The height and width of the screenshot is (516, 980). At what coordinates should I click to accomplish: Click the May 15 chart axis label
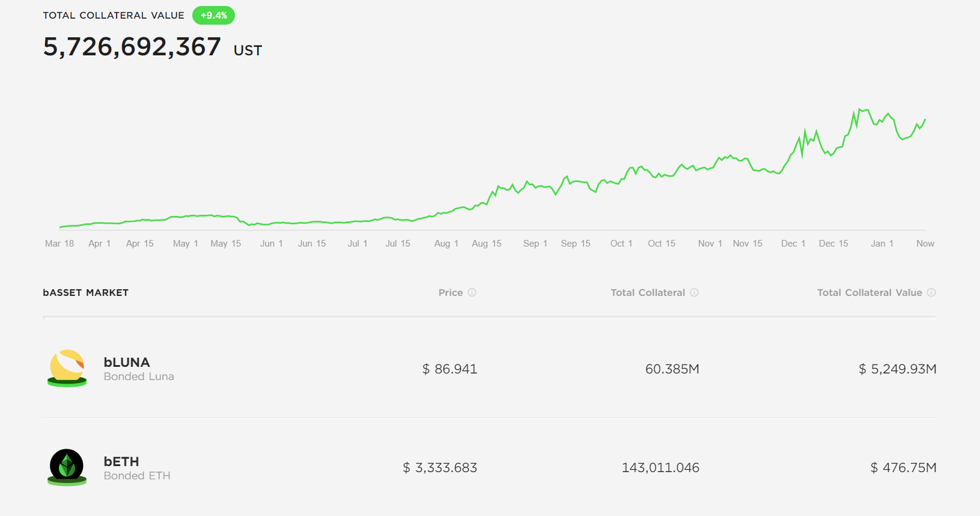coord(226,244)
